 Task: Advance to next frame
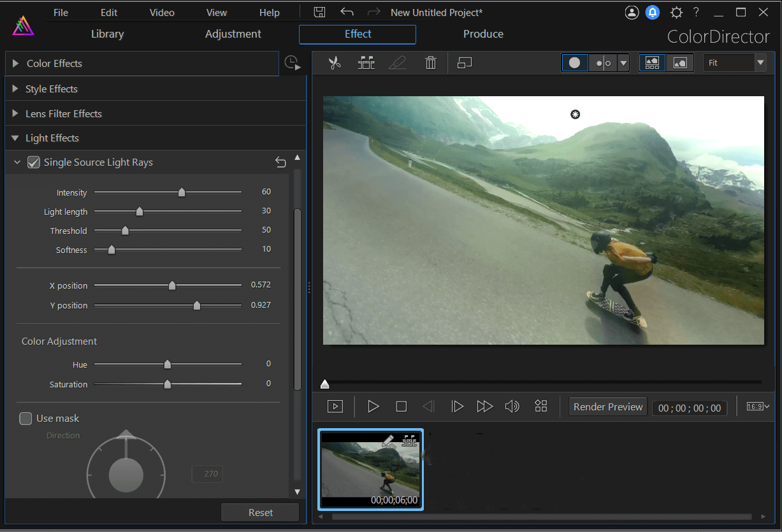(457, 406)
